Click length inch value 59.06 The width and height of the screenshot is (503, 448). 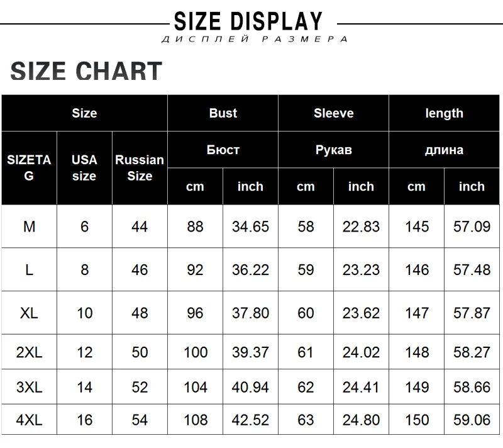(x=472, y=420)
